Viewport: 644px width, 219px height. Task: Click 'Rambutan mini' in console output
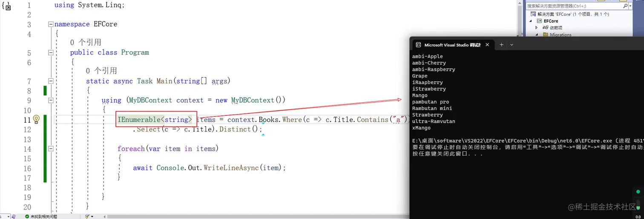coord(432,108)
